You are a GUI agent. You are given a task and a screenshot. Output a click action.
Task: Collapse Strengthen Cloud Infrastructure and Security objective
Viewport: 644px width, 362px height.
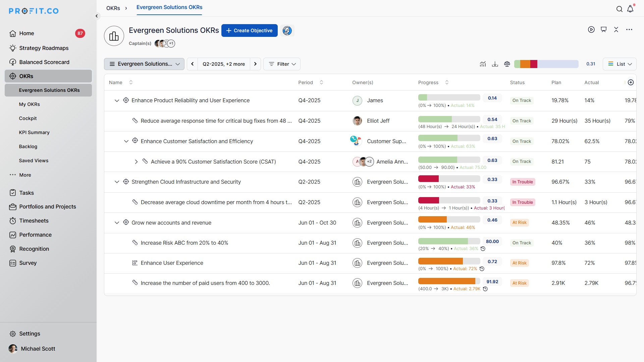pyautogui.click(x=117, y=182)
